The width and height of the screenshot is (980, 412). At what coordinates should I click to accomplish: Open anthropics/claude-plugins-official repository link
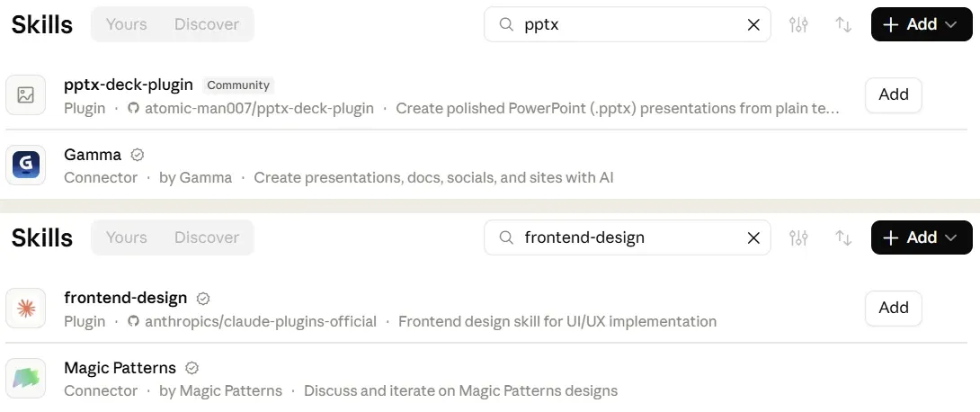coord(261,321)
